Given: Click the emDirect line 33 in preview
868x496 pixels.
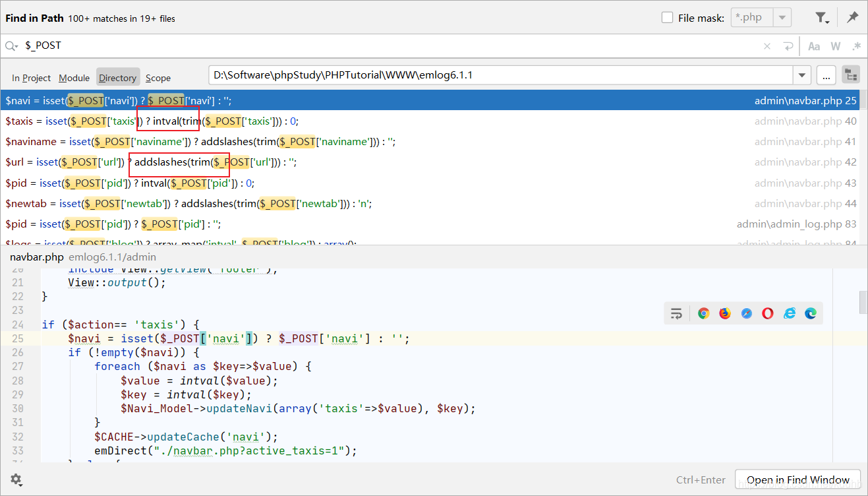Looking at the screenshot, I should (225, 450).
